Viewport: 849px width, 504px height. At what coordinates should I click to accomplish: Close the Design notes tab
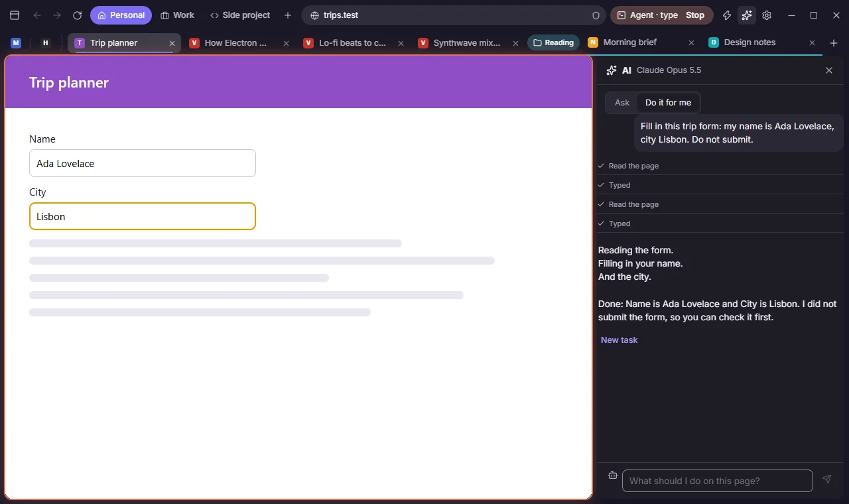812,42
